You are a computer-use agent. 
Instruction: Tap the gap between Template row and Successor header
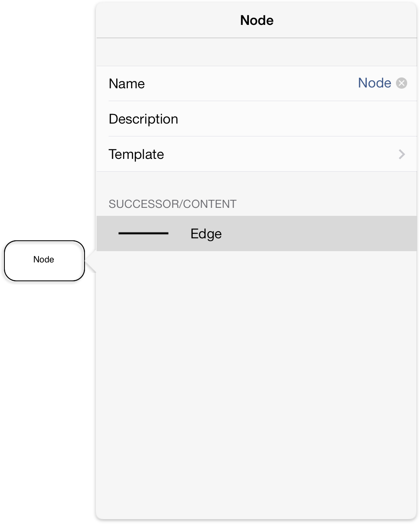pos(256,184)
